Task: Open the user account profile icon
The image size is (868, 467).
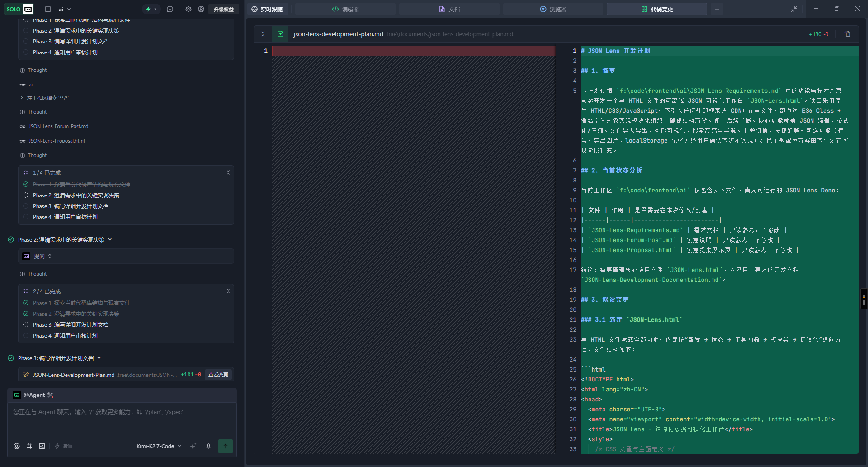Action: 201,9
